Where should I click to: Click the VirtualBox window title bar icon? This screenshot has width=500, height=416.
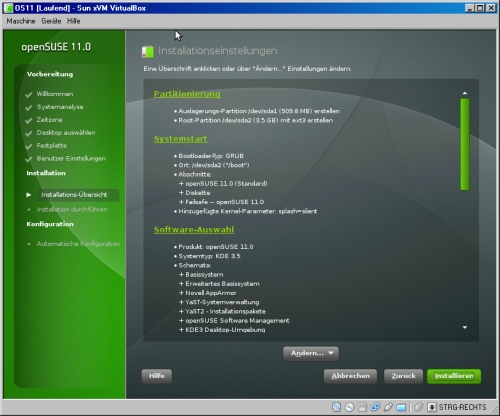point(8,8)
